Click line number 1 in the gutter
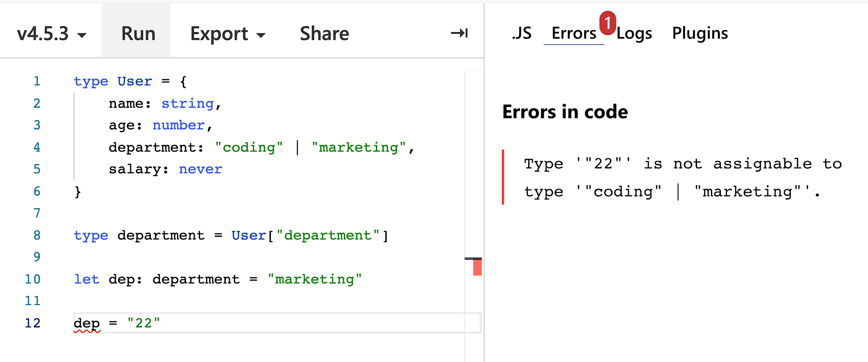 37,81
